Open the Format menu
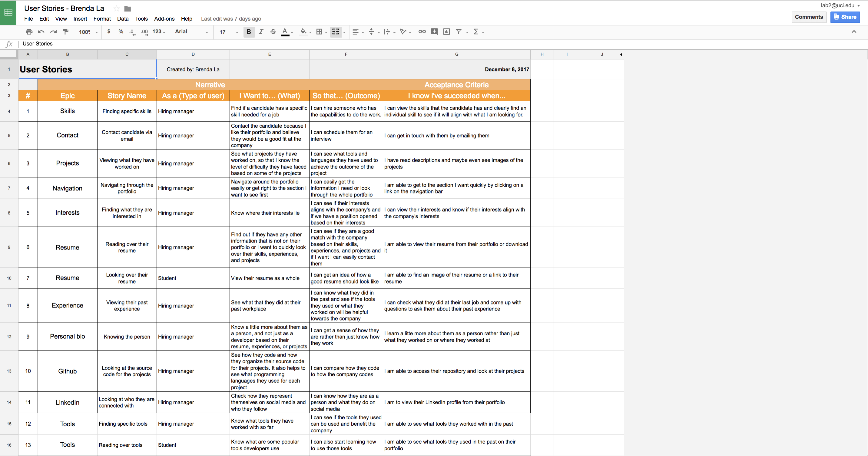The width and height of the screenshot is (868, 456). click(x=102, y=19)
